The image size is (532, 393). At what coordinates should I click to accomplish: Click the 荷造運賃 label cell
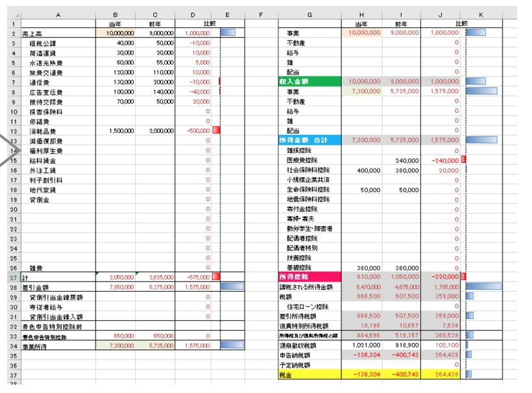58,53
